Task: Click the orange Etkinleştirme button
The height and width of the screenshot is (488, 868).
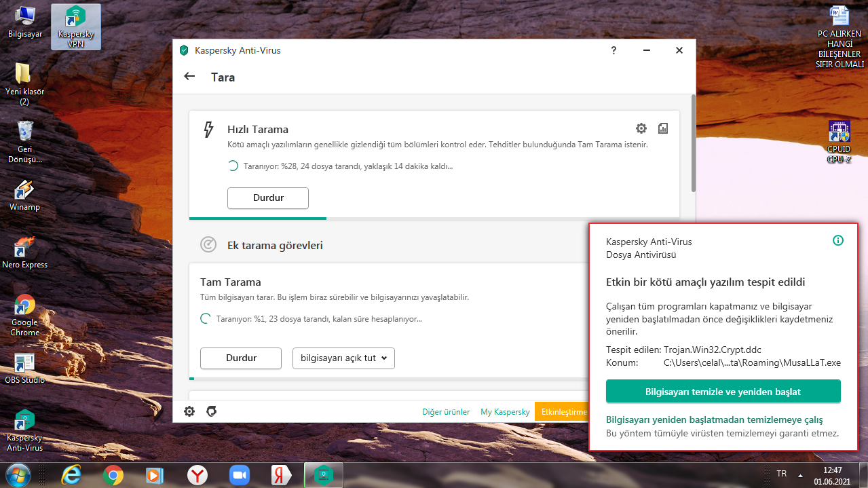Action: (561, 412)
